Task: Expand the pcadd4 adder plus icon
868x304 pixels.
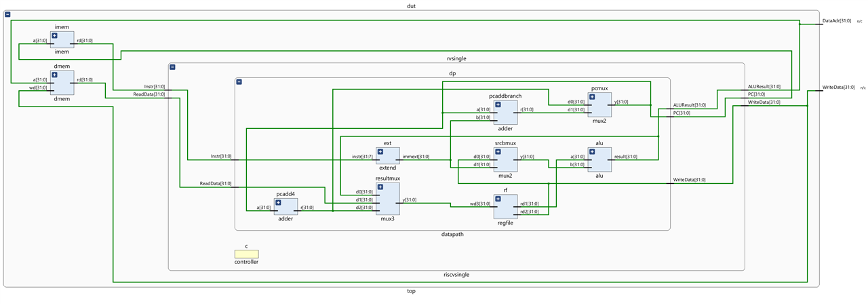Action: tap(278, 203)
